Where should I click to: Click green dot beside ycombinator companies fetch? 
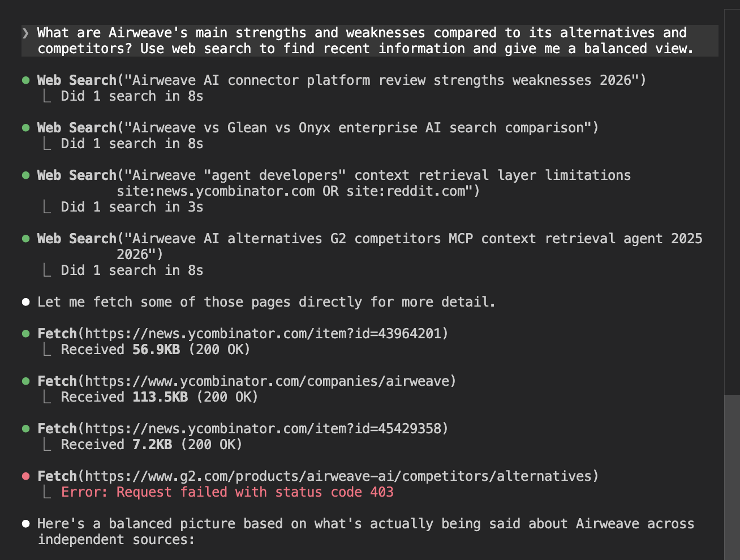click(x=25, y=381)
